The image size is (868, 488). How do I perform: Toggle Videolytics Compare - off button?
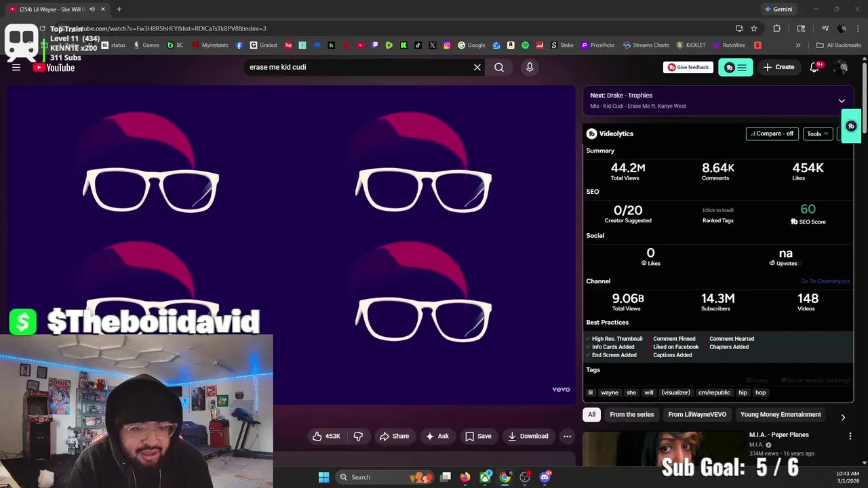pyautogui.click(x=772, y=134)
